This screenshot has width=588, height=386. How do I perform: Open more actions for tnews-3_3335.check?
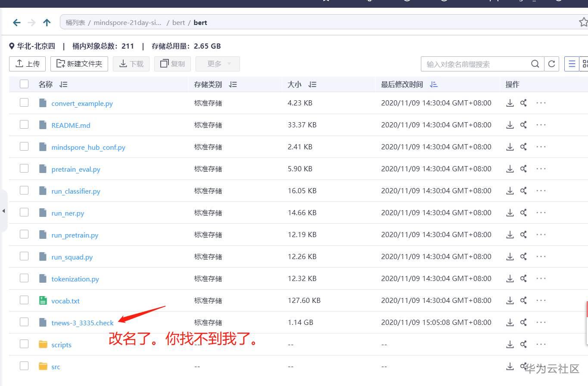(541, 322)
